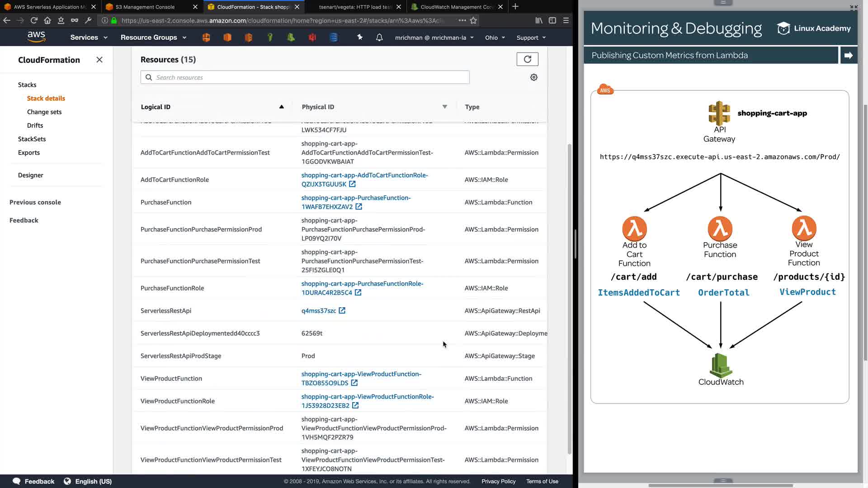Select Change sets in sidebar
This screenshot has height=488, width=868.
(x=44, y=112)
